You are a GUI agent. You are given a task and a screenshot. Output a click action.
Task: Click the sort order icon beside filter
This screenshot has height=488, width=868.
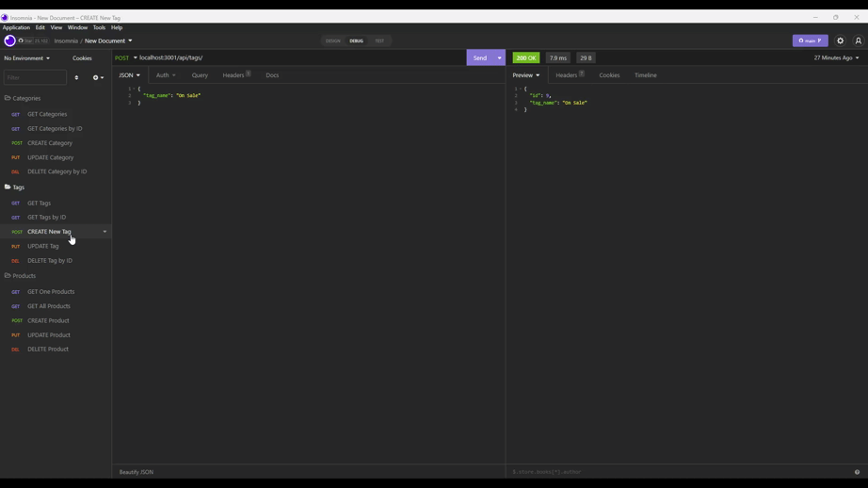click(x=76, y=77)
